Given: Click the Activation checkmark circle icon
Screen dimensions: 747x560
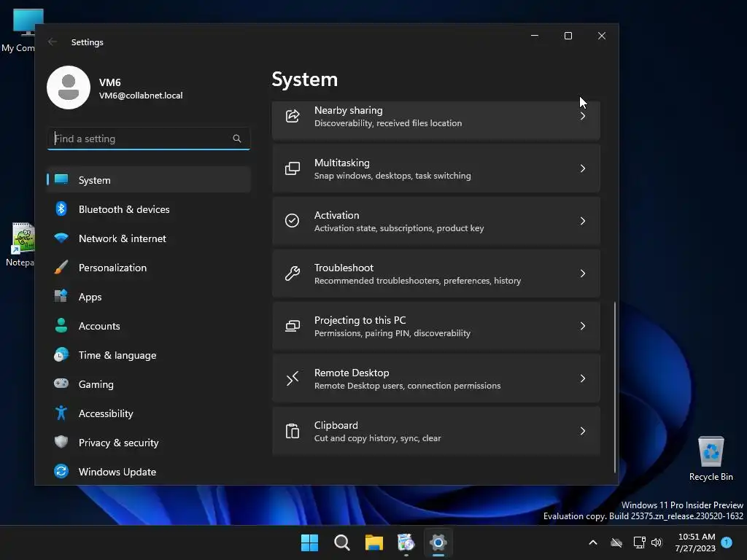Looking at the screenshot, I should [292, 220].
